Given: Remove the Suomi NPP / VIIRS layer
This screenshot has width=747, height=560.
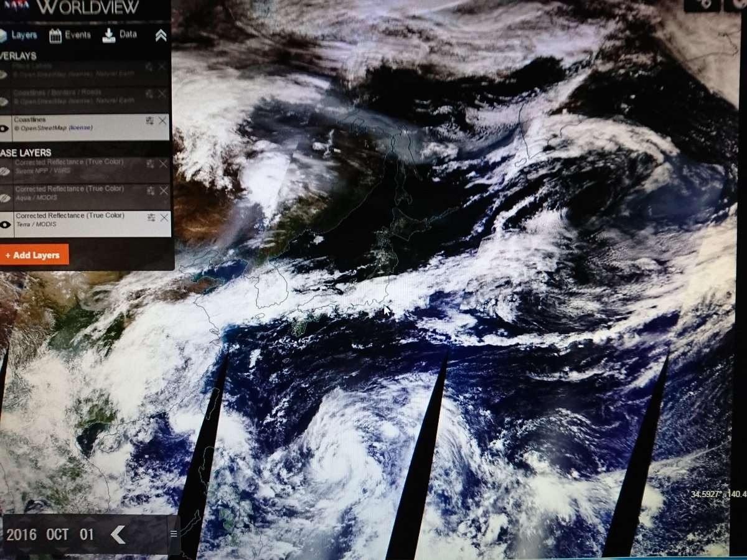Looking at the screenshot, I should click(x=163, y=164).
